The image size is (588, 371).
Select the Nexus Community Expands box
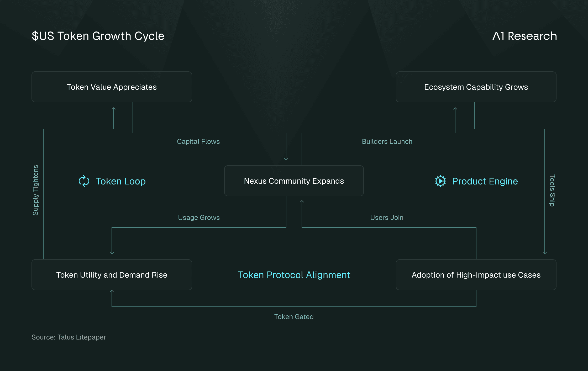(294, 181)
